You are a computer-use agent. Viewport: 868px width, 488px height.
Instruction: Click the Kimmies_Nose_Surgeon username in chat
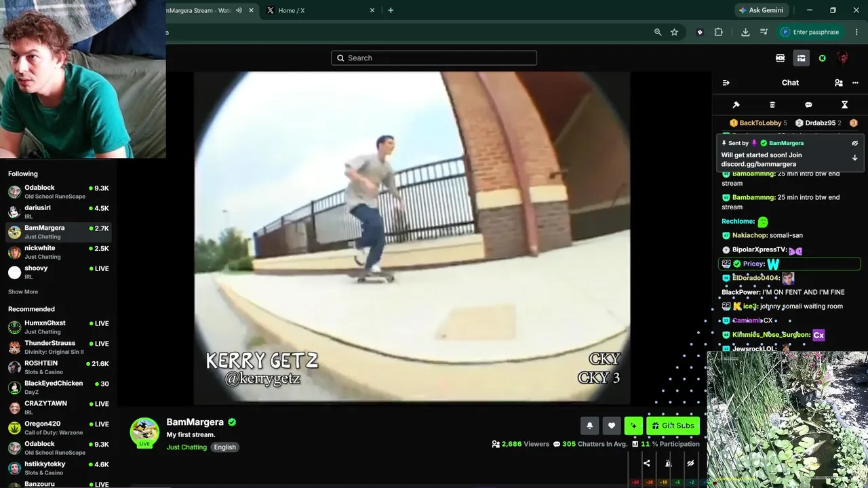click(x=771, y=335)
